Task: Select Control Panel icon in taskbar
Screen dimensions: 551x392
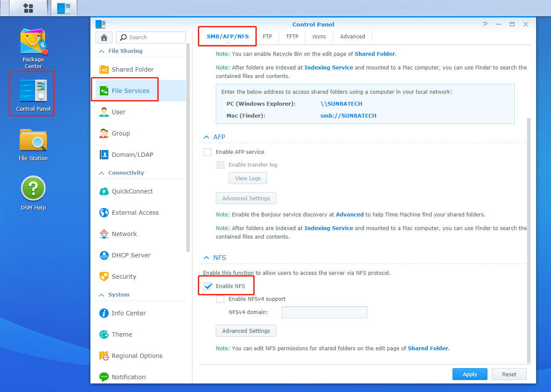Action: click(64, 8)
